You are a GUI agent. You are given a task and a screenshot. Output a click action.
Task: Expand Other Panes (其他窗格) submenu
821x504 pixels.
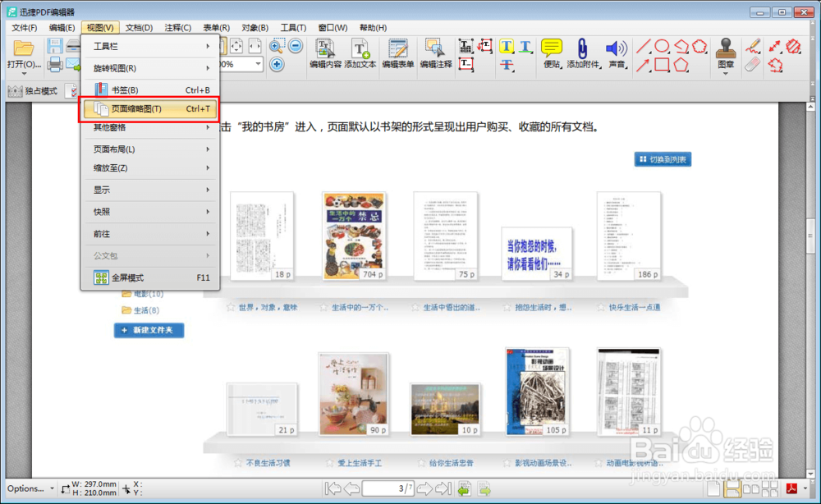pos(150,127)
